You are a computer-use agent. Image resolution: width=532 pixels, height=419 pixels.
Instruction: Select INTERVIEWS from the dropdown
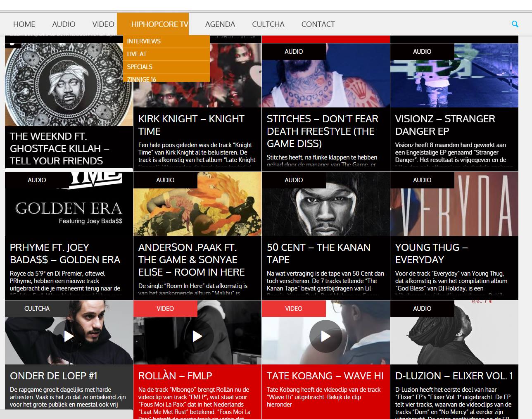pyautogui.click(x=166, y=41)
